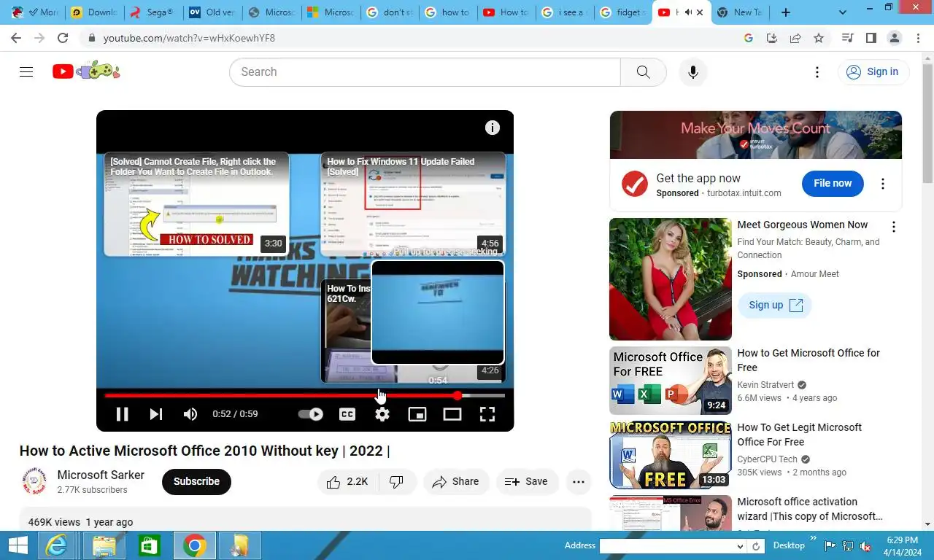The width and height of the screenshot is (934, 560).
Task: Switch to New Tab tab
Action: [x=739, y=12]
